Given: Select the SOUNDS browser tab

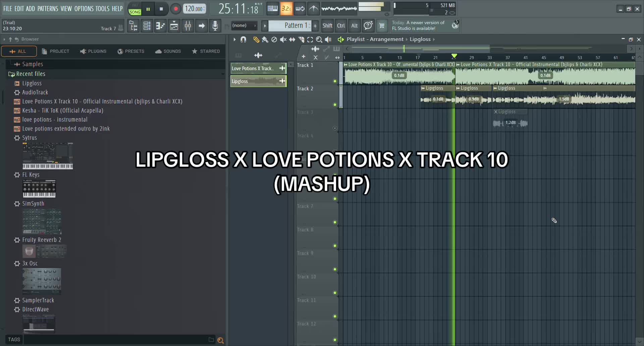Looking at the screenshot, I should pyautogui.click(x=168, y=51).
